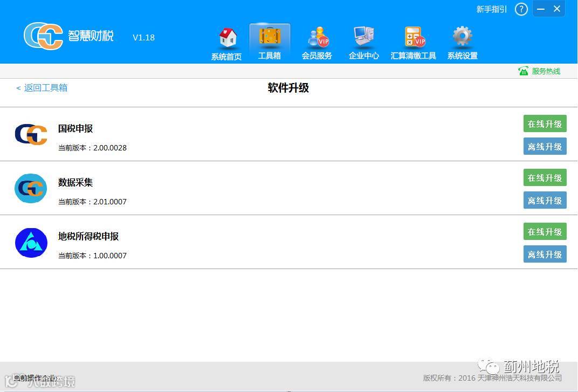Select the 地税所得税申报 title text
Viewport: 578px width, 392px height.
coord(88,236)
